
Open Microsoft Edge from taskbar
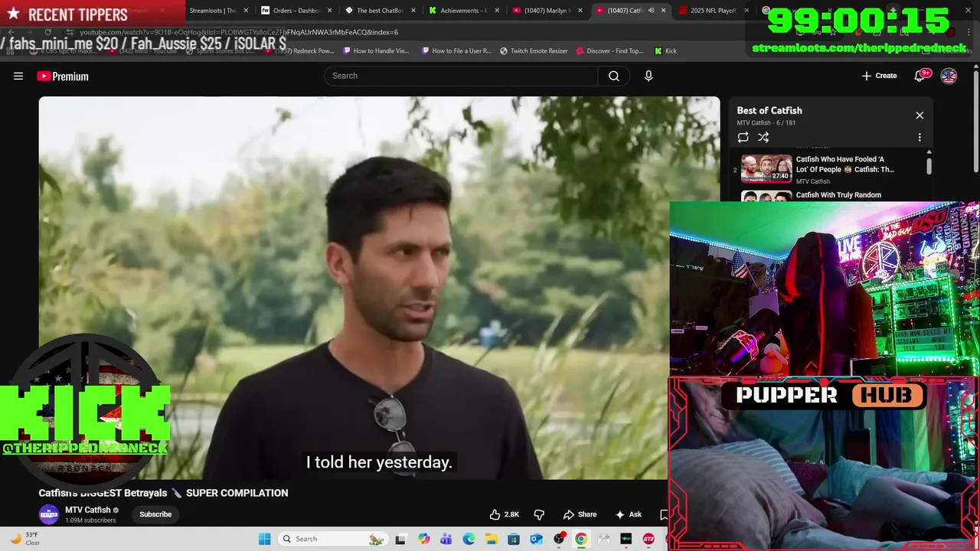469,539
